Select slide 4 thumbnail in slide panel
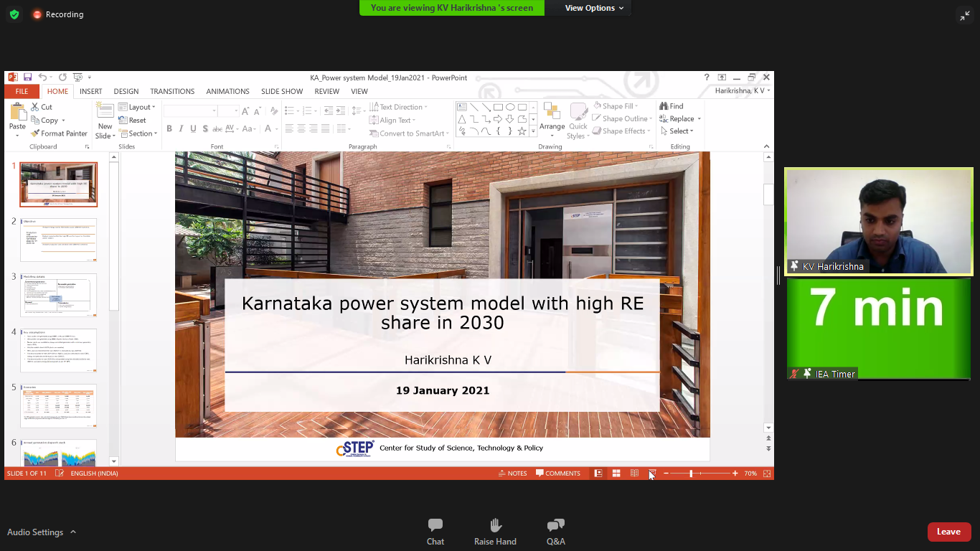This screenshot has width=980, height=551. point(58,350)
